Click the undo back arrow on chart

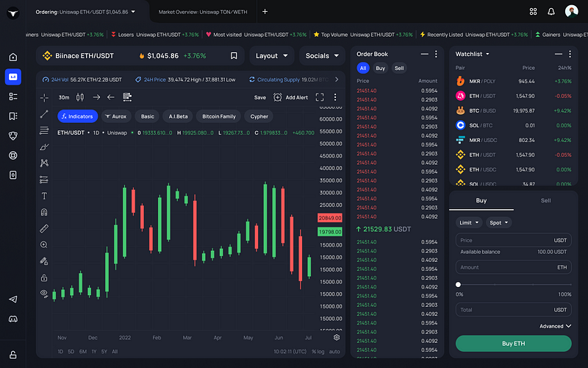(x=111, y=97)
